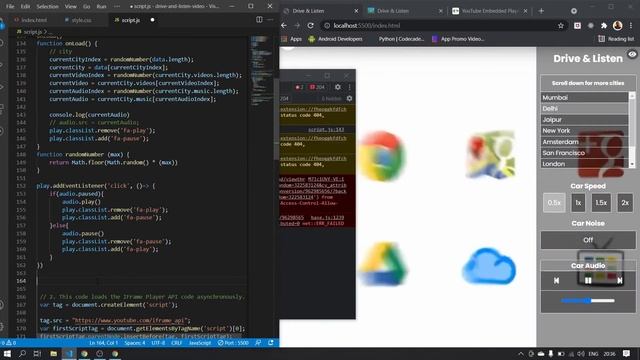Viewport: 640px width, 360px height.
Task: Open the Chrome three-dot menu
Action: [x=631, y=25]
